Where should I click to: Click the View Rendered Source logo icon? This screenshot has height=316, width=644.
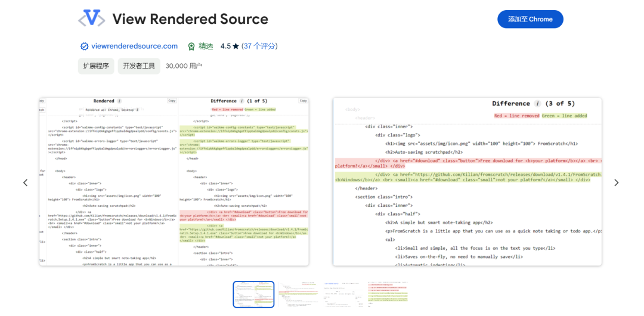click(91, 18)
